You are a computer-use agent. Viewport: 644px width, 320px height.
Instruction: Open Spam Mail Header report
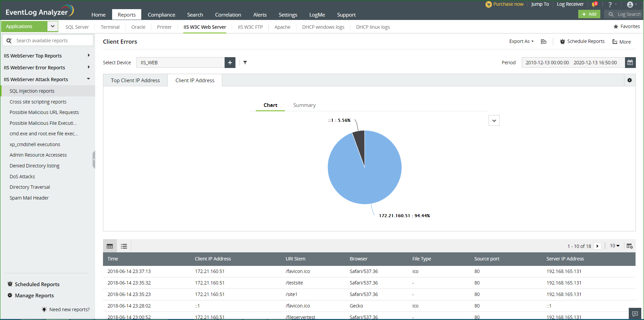[29, 198]
